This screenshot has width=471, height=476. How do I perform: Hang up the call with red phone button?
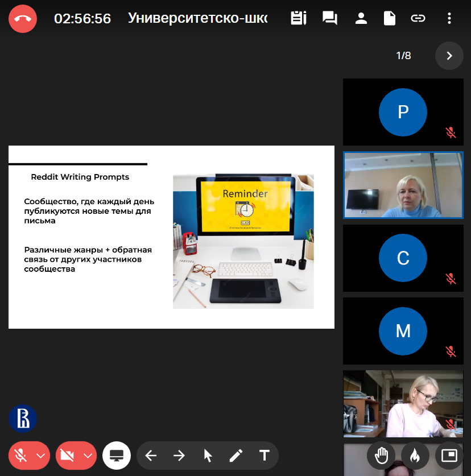tap(23, 19)
